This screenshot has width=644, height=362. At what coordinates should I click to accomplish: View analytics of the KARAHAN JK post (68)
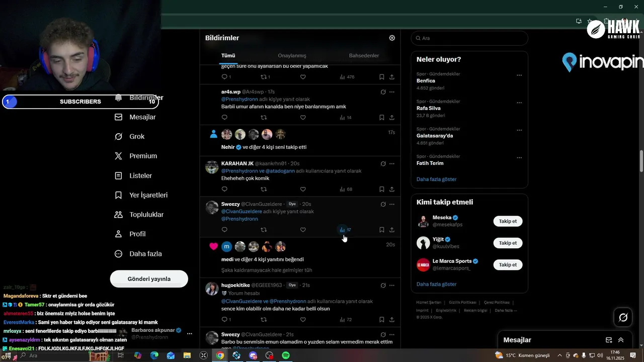346,190
